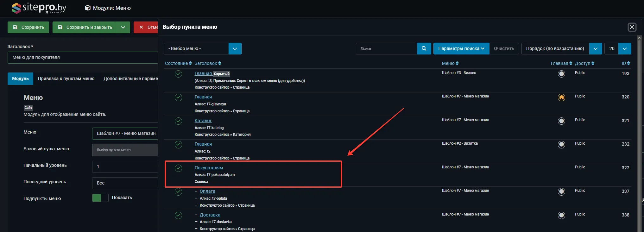Click the sitepro.by logo
The height and width of the screenshot is (232, 644).
coord(39,8)
